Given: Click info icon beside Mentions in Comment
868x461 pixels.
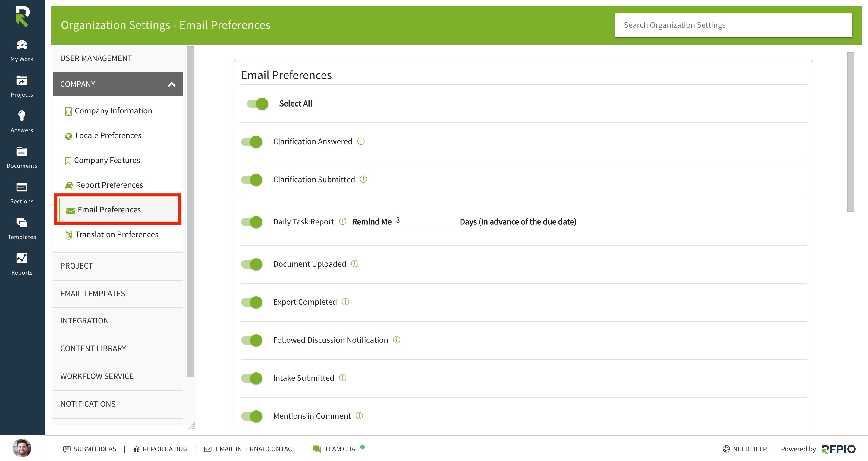Looking at the screenshot, I should [x=360, y=415].
